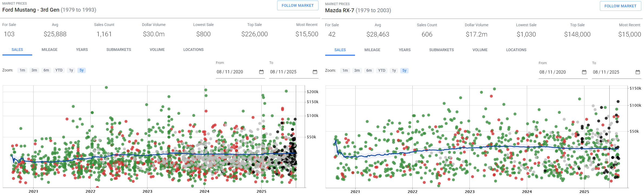Click the sales count 1,161
This screenshot has width=644, height=196.
click(x=104, y=34)
